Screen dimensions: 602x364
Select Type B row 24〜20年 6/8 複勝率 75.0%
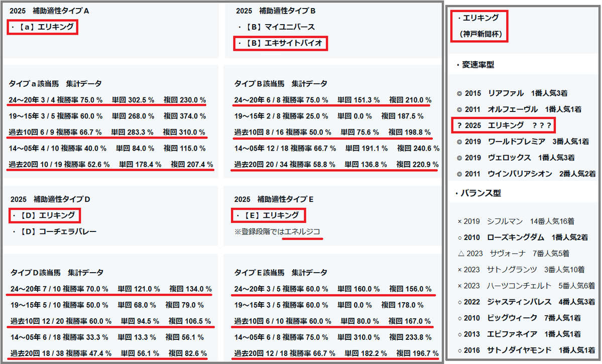tap(333, 100)
